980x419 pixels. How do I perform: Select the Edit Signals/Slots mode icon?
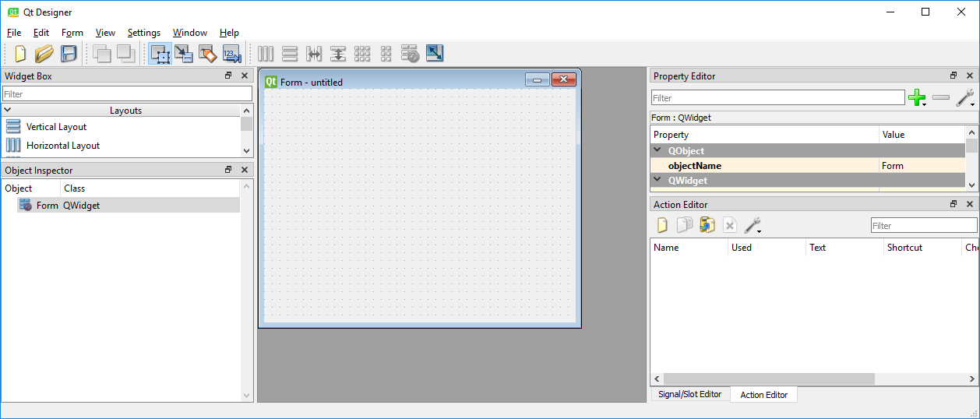pos(184,54)
